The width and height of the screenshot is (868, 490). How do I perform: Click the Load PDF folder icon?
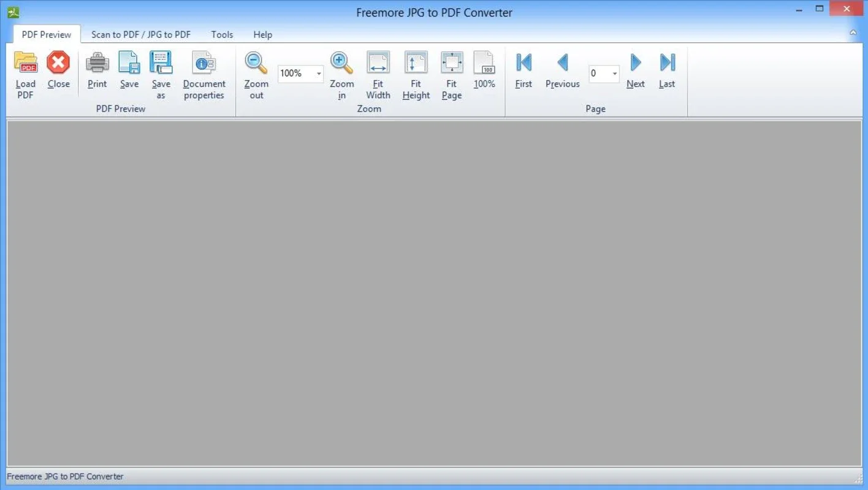26,62
